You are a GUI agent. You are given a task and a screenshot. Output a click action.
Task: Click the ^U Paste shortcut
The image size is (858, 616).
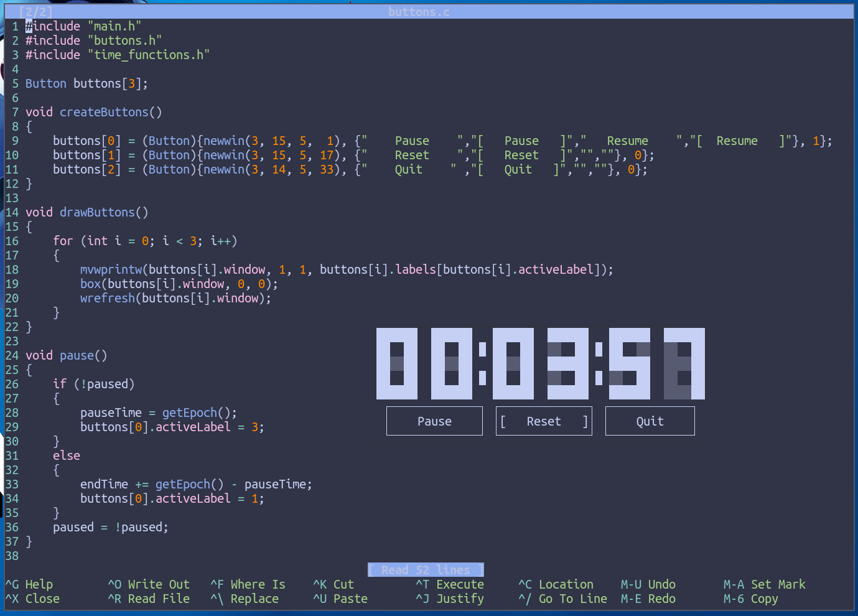tap(340, 599)
